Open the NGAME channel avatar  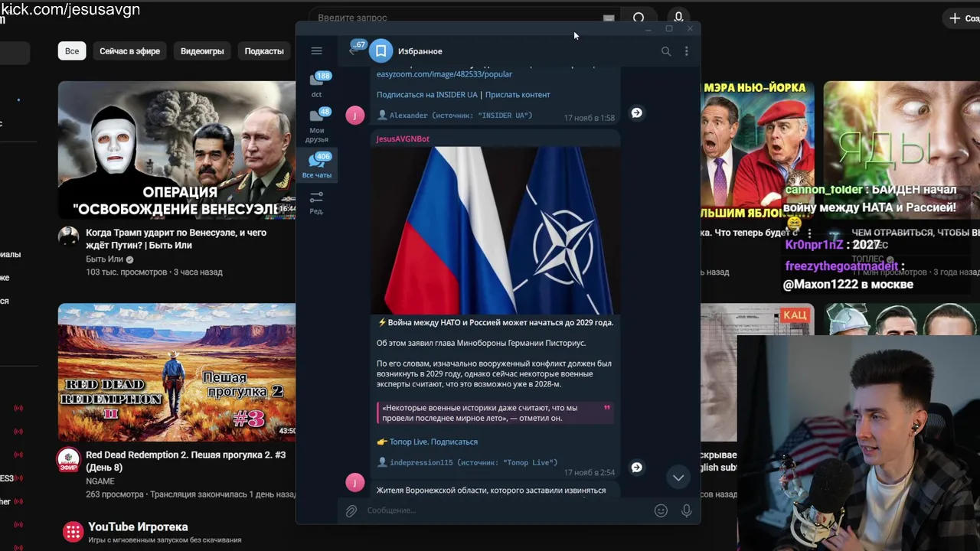coord(68,459)
